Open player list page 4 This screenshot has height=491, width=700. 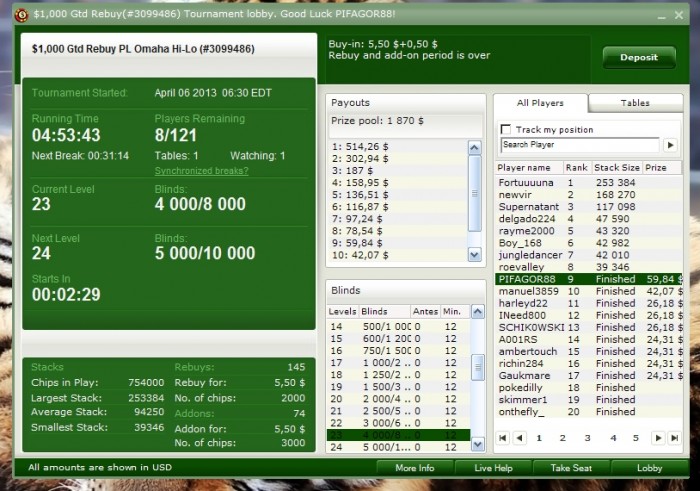613,438
